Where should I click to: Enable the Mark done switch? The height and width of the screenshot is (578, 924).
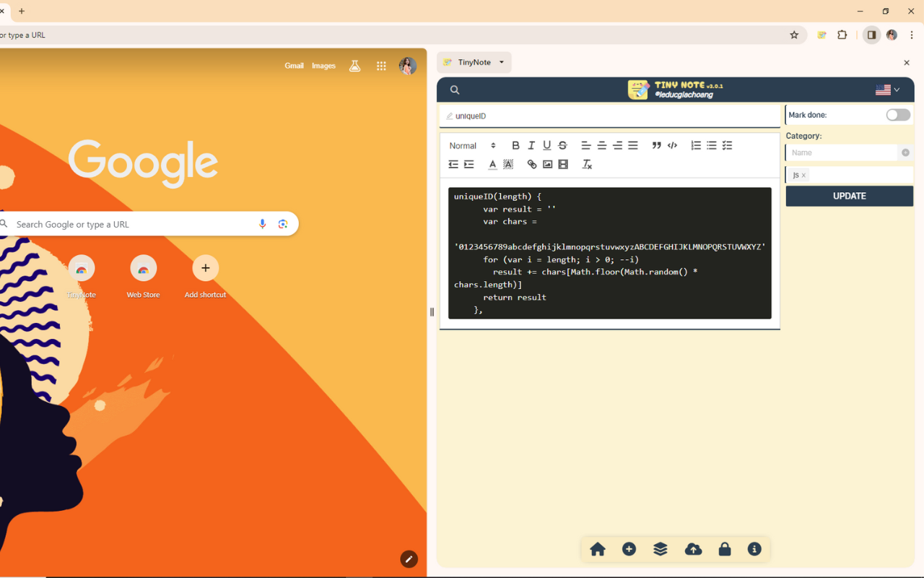coord(897,114)
